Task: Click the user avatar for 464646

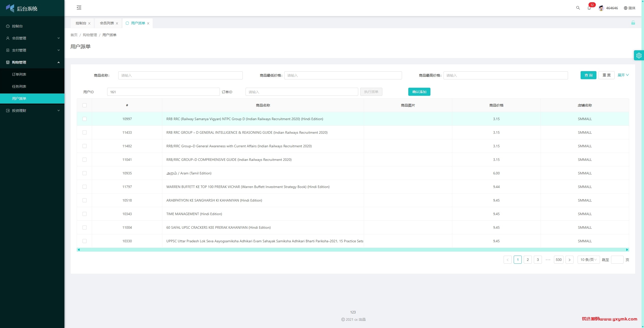Action: [x=601, y=8]
